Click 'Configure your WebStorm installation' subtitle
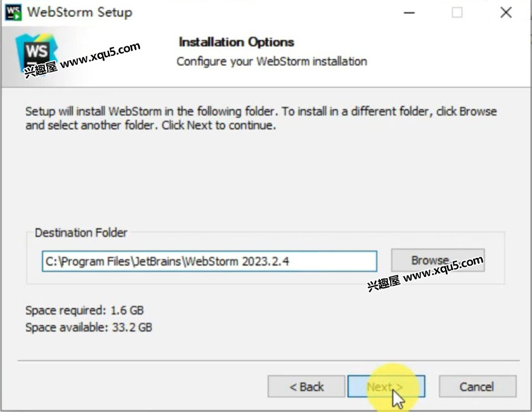The height and width of the screenshot is (412, 532). [x=272, y=61]
